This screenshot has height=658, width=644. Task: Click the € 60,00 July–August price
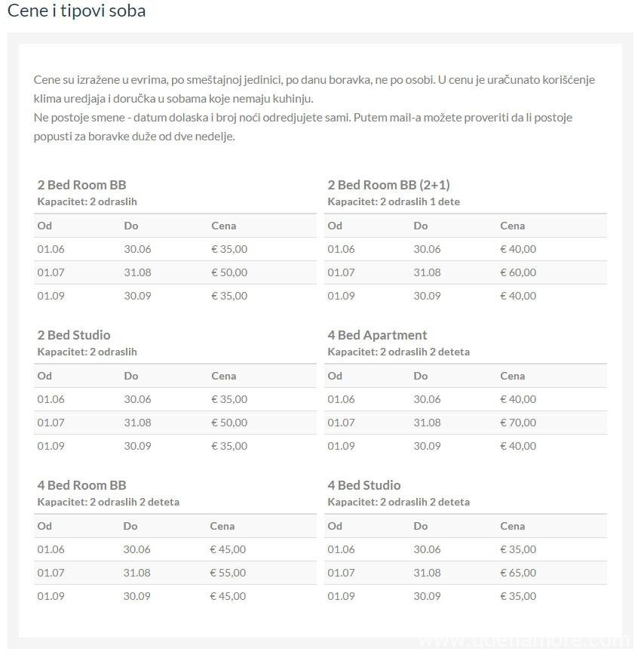pos(518,272)
